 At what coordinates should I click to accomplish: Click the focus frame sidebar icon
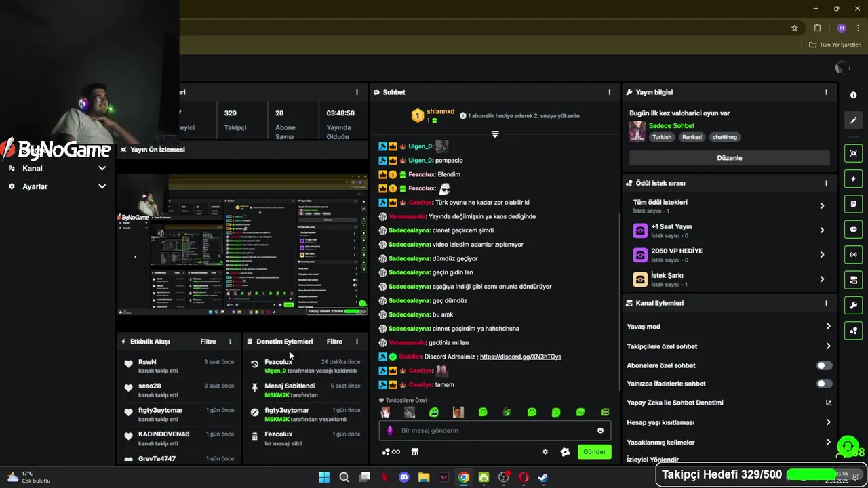click(853, 153)
